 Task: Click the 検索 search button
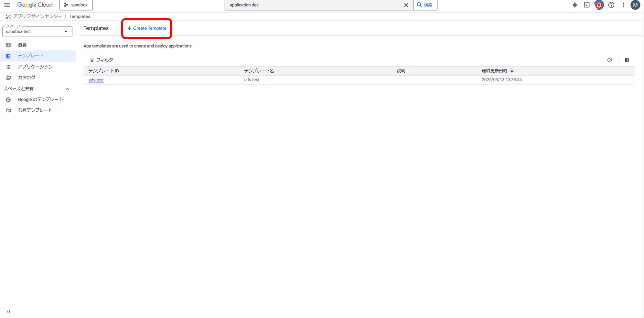425,5
